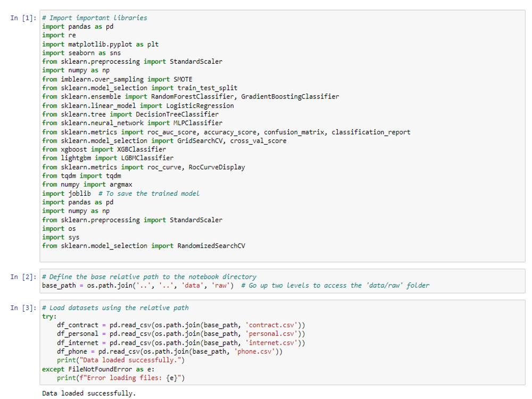Click the DecisionTreeClassifier import line
Screen dimensions: 532x399
(x=130, y=114)
